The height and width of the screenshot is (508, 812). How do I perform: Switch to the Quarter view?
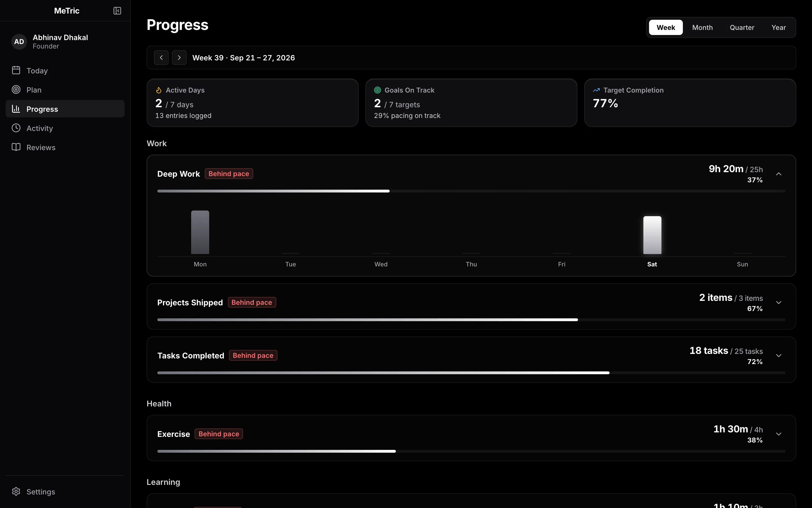(742, 27)
